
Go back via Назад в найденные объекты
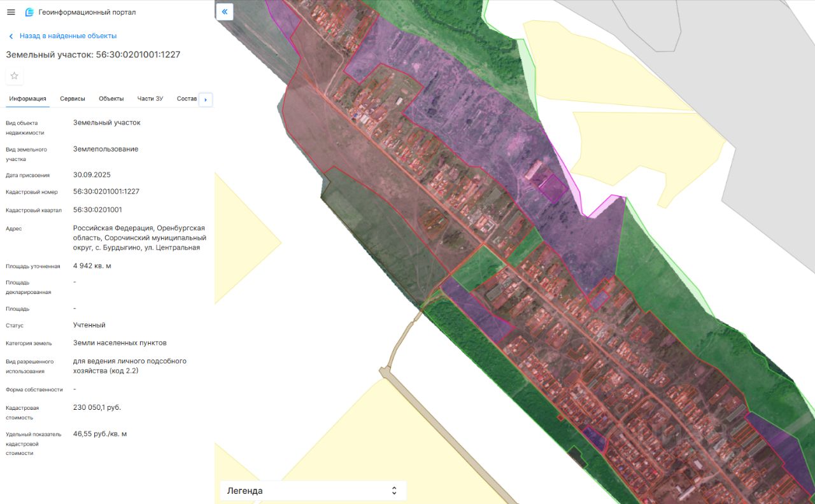pos(68,36)
